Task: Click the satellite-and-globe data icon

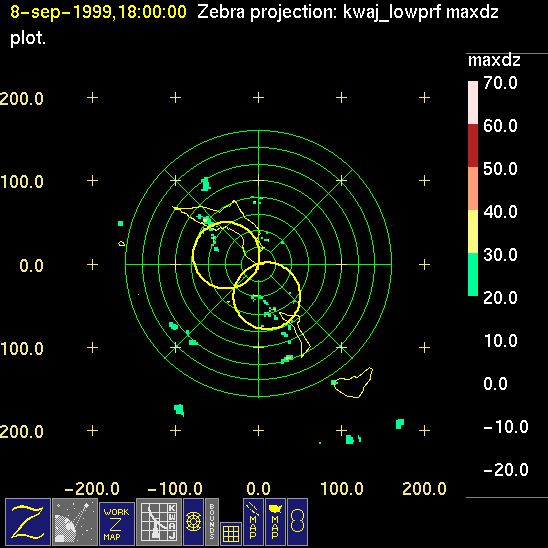Action: [x=75, y=522]
